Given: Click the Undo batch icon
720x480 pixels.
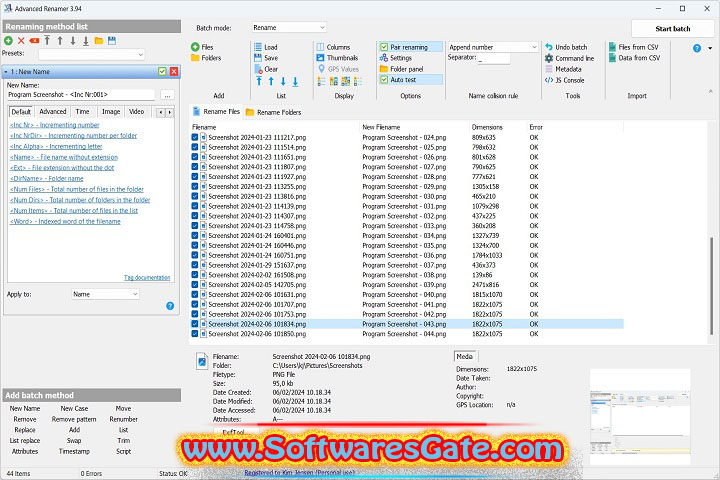Looking at the screenshot, I should point(549,47).
